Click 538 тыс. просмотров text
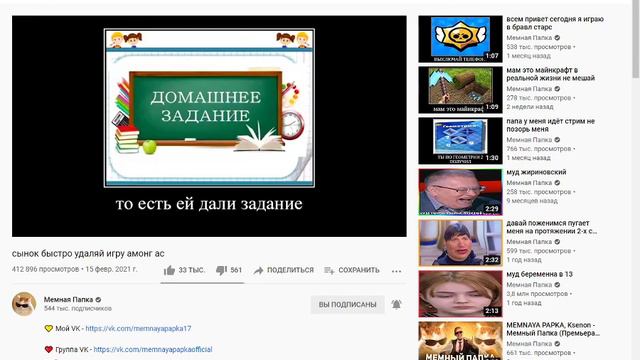 [539, 47]
